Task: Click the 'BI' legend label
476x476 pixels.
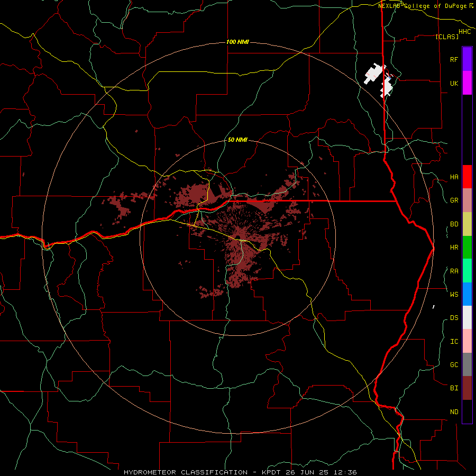Action: click(454, 388)
